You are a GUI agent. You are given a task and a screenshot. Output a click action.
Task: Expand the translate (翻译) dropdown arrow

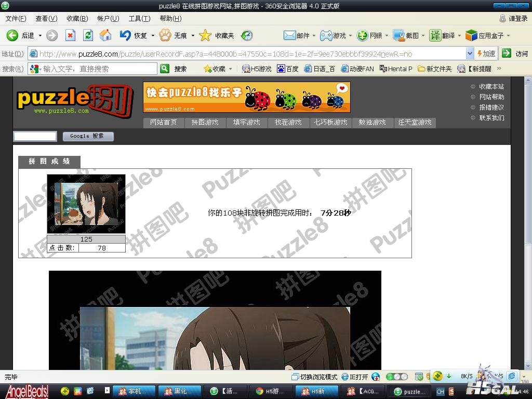[x=459, y=36]
